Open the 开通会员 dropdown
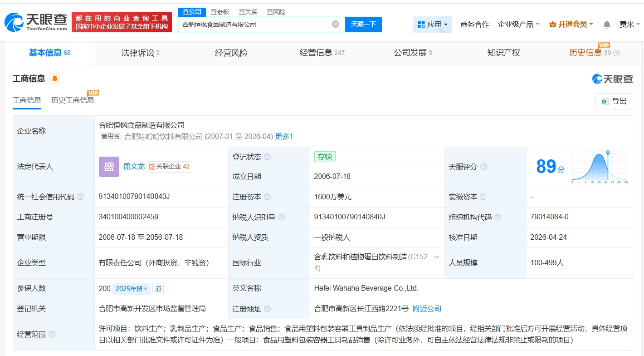 (571, 25)
